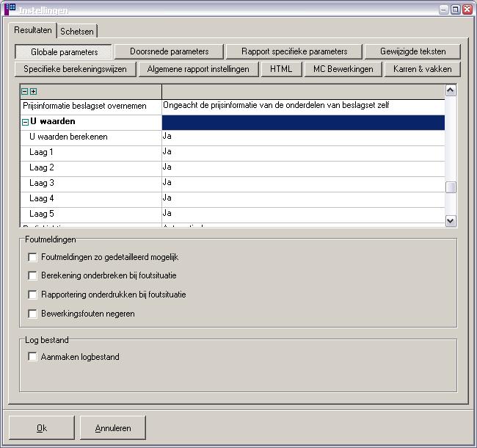Open the Schetsen tab

pyautogui.click(x=77, y=32)
